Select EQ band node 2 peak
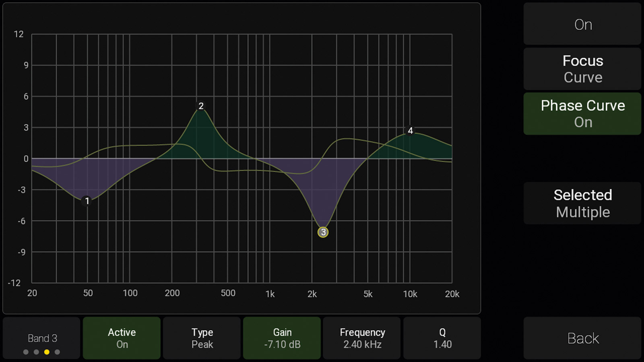The image size is (644, 362). (x=201, y=106)
